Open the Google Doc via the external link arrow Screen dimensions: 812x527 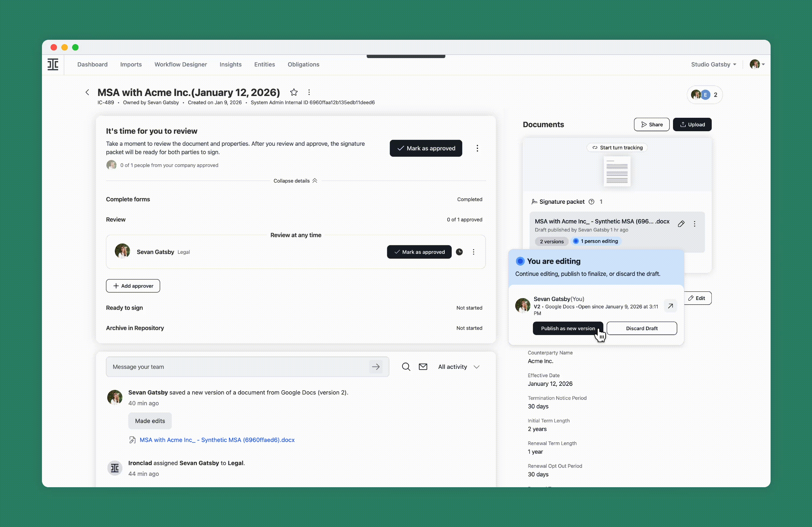(x=670, y=306)
